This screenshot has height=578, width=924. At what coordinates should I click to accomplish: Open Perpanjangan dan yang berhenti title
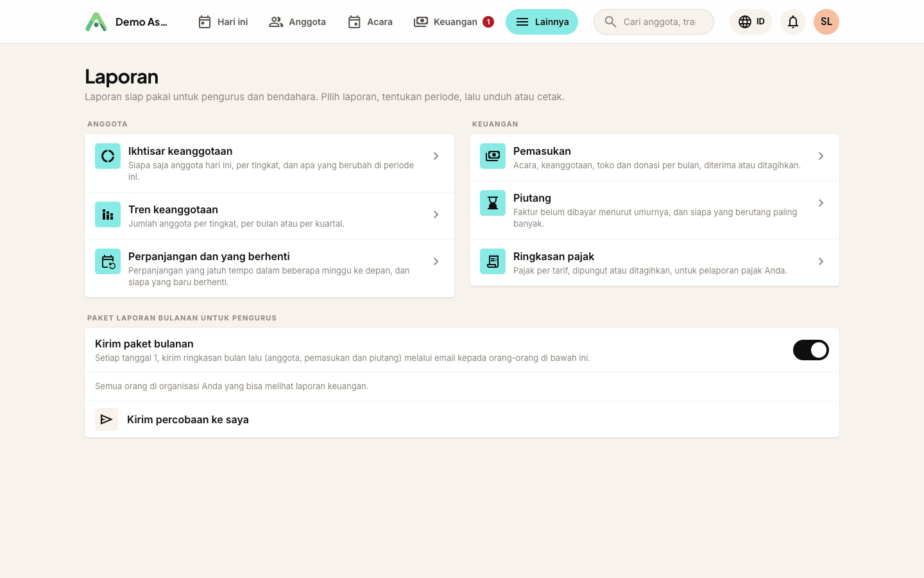coord(209,256)
